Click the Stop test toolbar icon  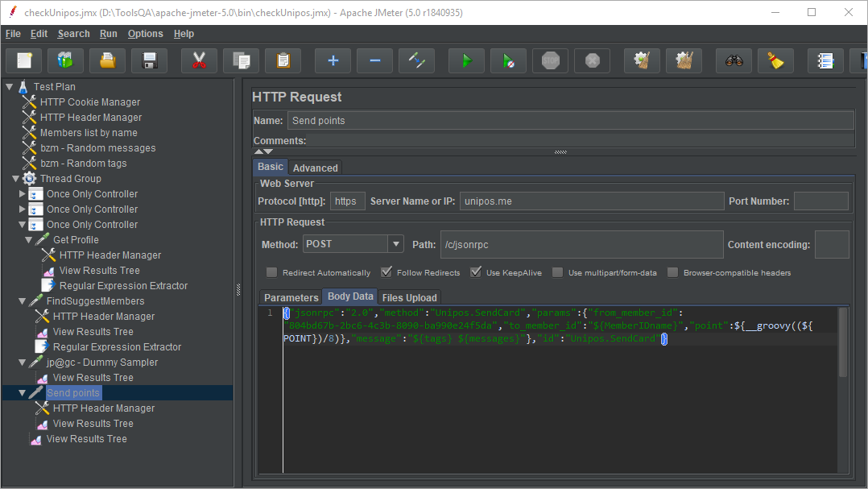pos(551,60)
